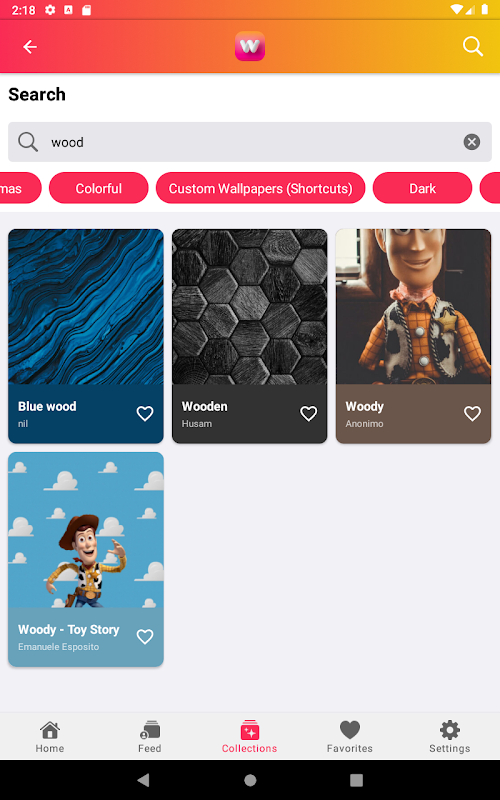Filter by the Dark category chip

click(422, 188)
